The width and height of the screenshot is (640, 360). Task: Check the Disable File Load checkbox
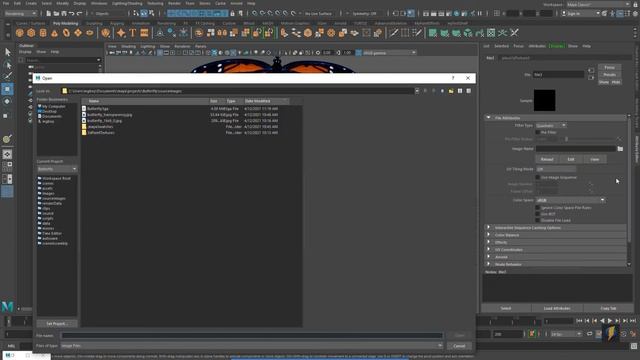pyautogui.click(x=538, y=220)
